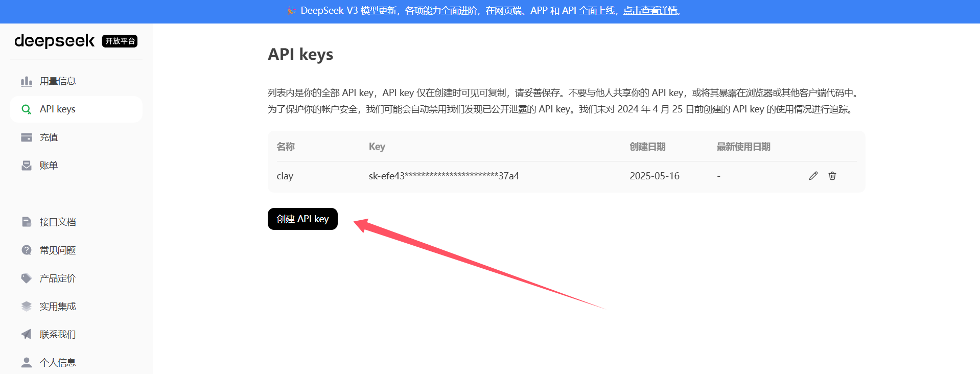Image resolution: width=980 pixels, height=374 pixels.
Task: Click the masked key sk-efe43...37a4
Action: (444, 176)
